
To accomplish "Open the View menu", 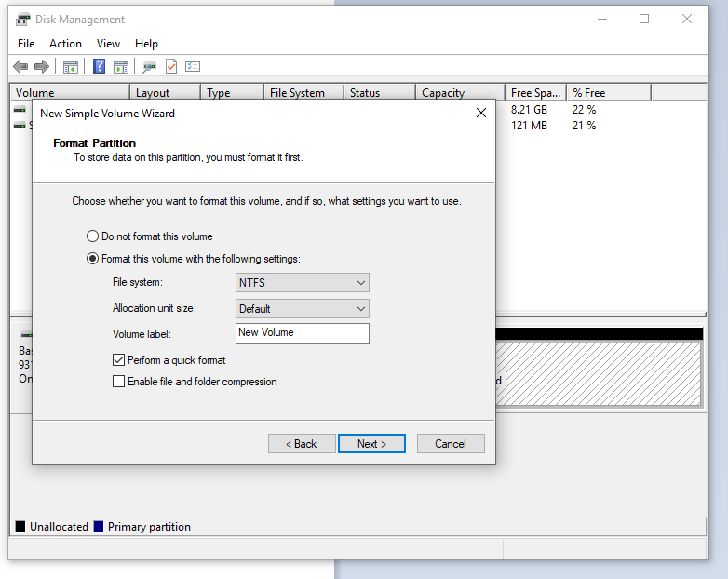I will point(108,44).
